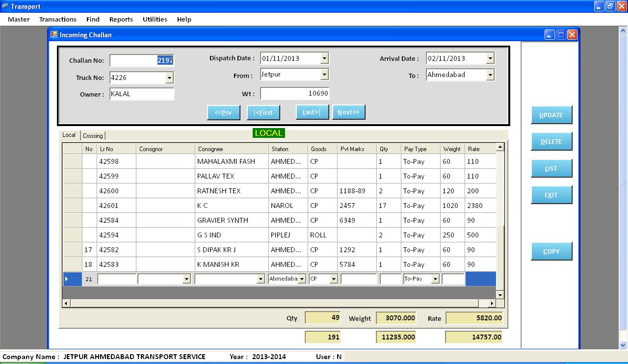628x364 pixels.
Task: Click the grid's horizontal scroll left arrow
Action: coord(66,304)
